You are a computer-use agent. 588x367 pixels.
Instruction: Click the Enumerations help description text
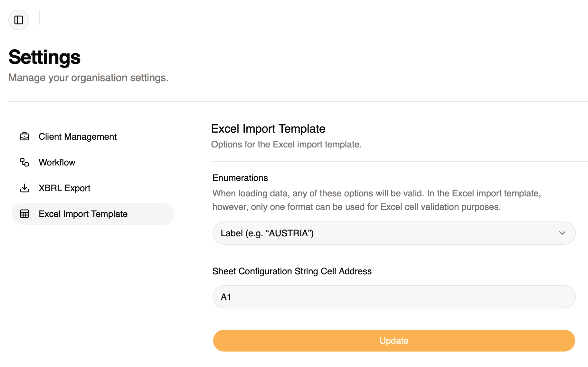376,200
